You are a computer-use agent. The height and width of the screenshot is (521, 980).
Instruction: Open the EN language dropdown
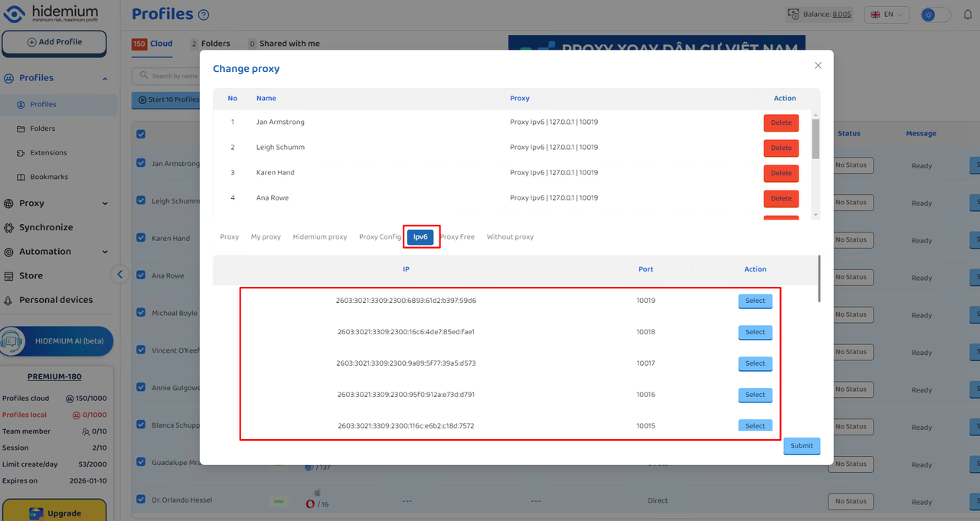point(887,15)
